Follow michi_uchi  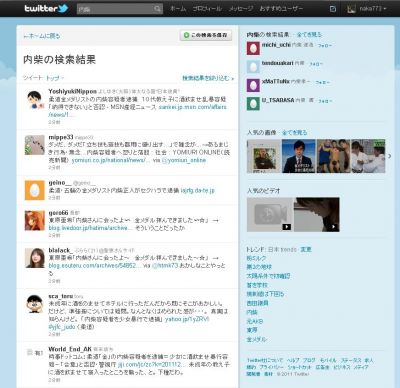(324, 45)
